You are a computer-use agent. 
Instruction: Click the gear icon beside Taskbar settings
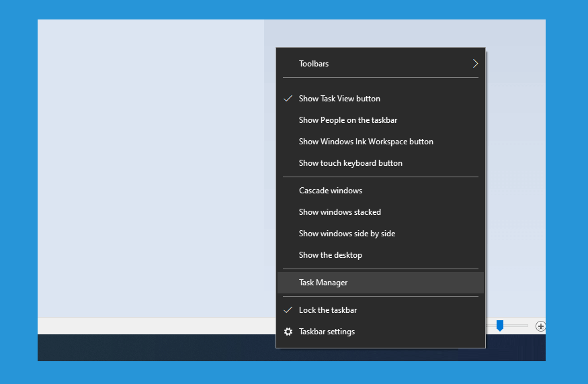[288, 332]
